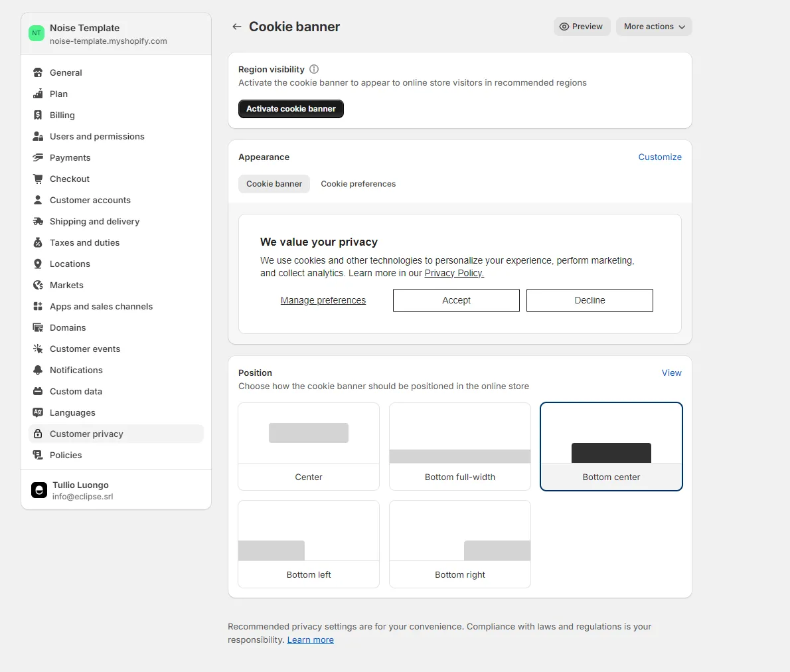
Task: Choose the Center banner position
Action: coord(308,446)
